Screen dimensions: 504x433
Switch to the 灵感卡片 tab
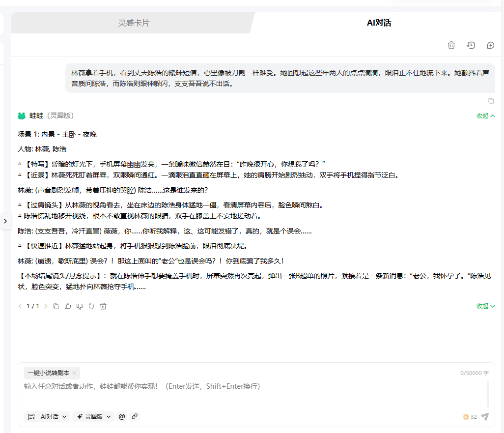tap(134, 23)
